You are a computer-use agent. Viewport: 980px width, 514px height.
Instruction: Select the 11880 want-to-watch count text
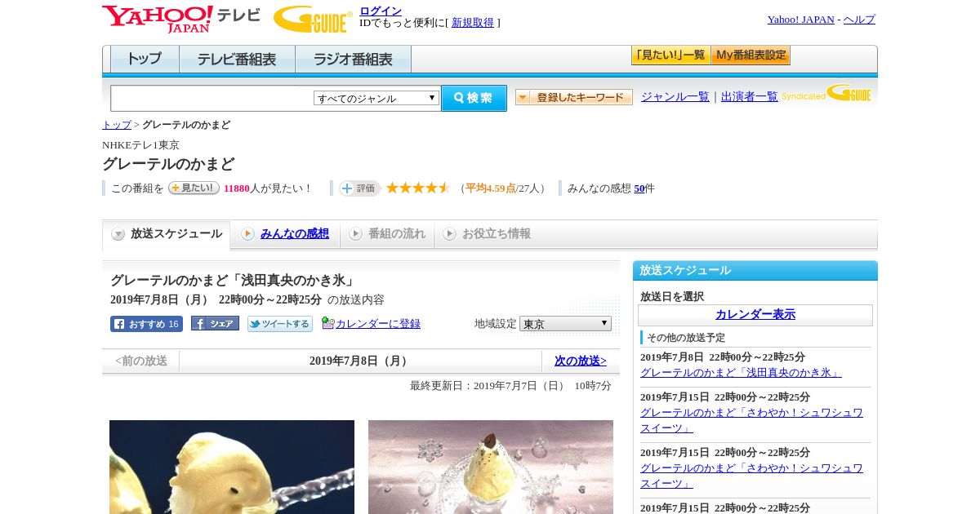tap(236, 188)
